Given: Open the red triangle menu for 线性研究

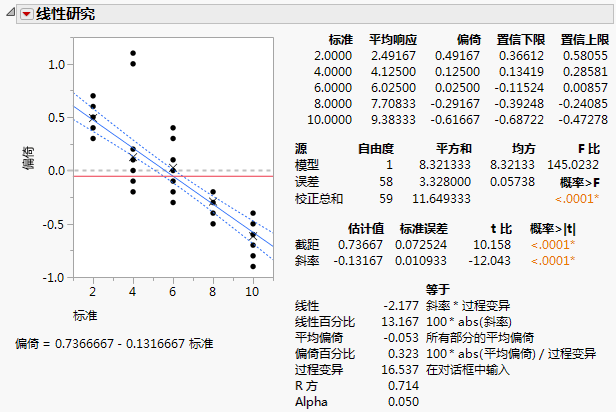Looking at the screenshot, I should point(26,15).
